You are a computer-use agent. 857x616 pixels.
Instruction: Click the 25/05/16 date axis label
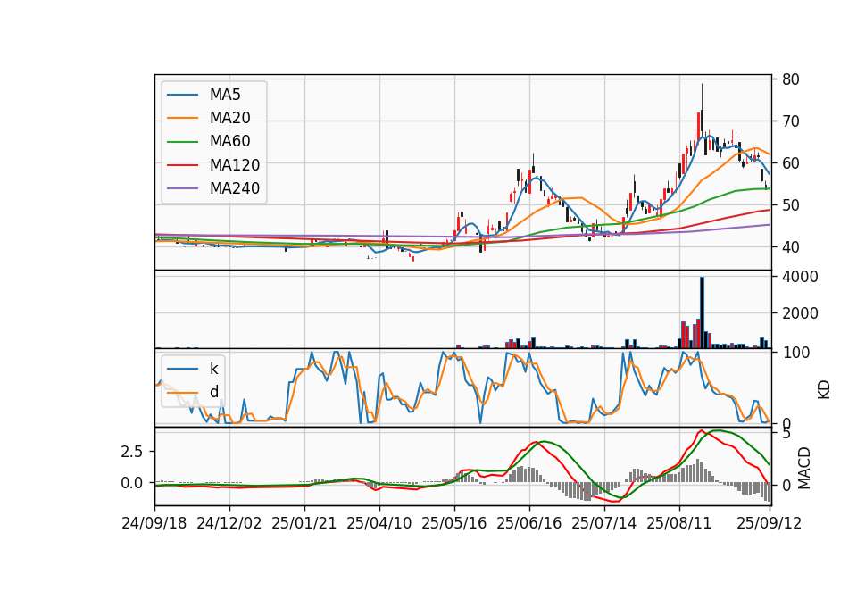453,523
